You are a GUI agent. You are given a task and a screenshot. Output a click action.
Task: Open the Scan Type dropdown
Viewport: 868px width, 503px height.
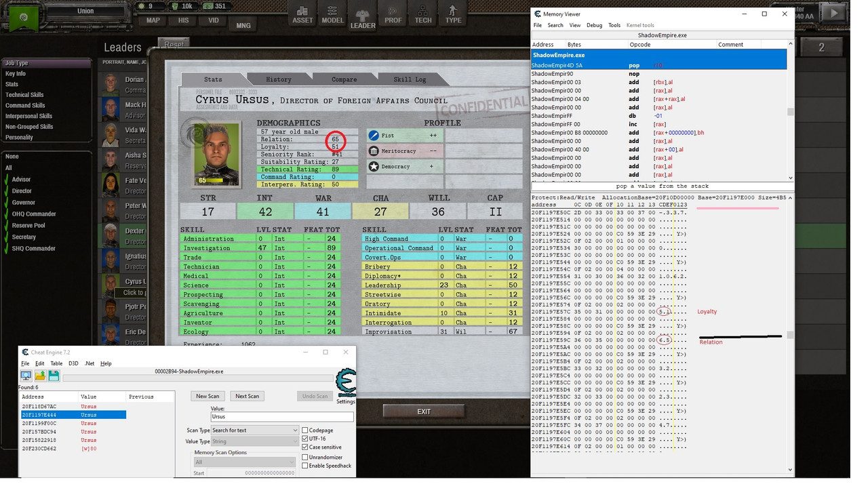coord(255,430)
